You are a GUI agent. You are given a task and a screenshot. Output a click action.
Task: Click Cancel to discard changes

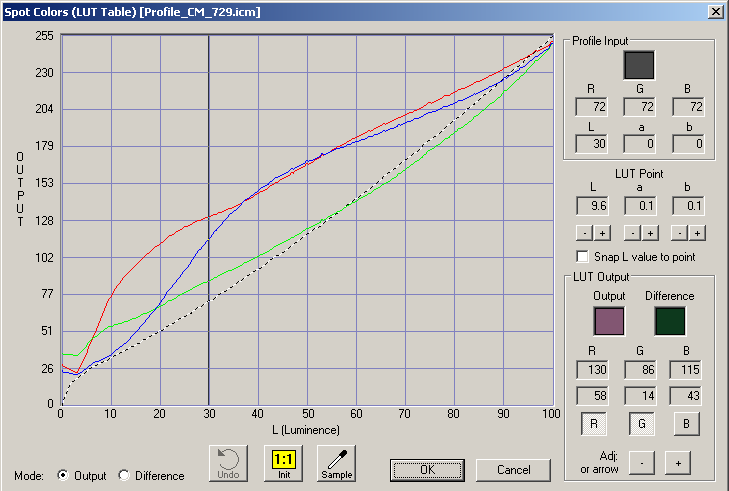click(513, 470)
